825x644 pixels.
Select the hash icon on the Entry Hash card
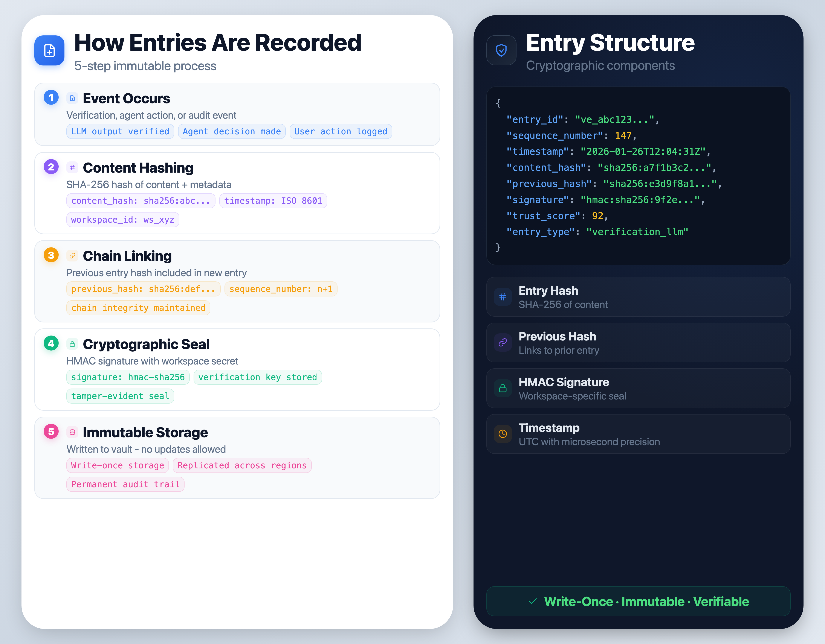click(502, 297)
